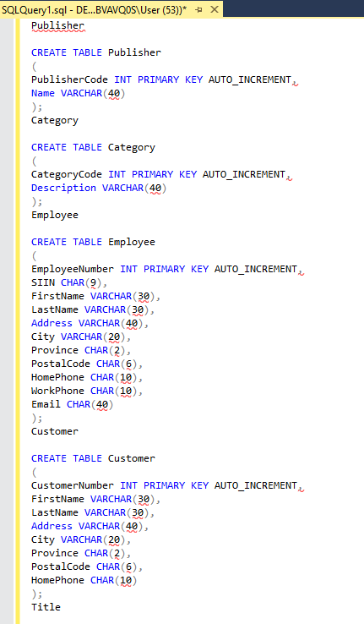The image size is (364, 624).
Task: Click 'PostalCode CHAR(6),' in the Customer table
Action: [87, 567]
